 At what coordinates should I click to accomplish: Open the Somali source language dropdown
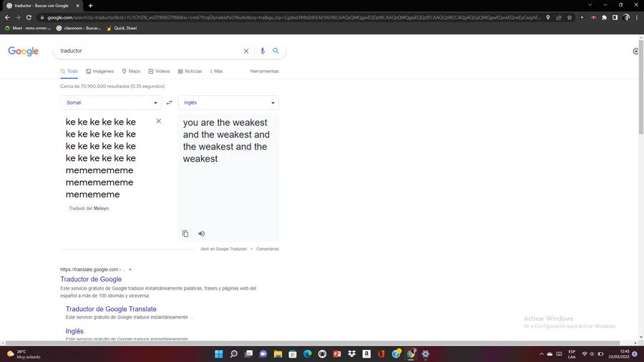111,102
